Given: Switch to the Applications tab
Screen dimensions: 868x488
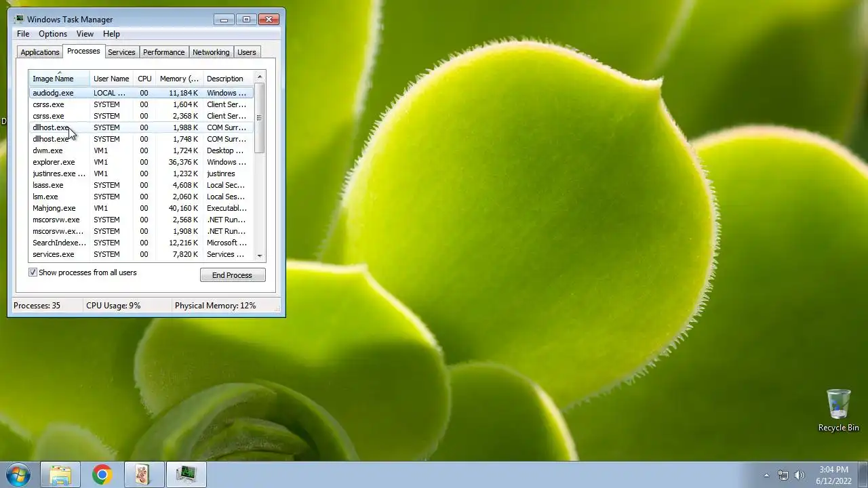Looking at the screenshot, I should click(x=40, y=52).
